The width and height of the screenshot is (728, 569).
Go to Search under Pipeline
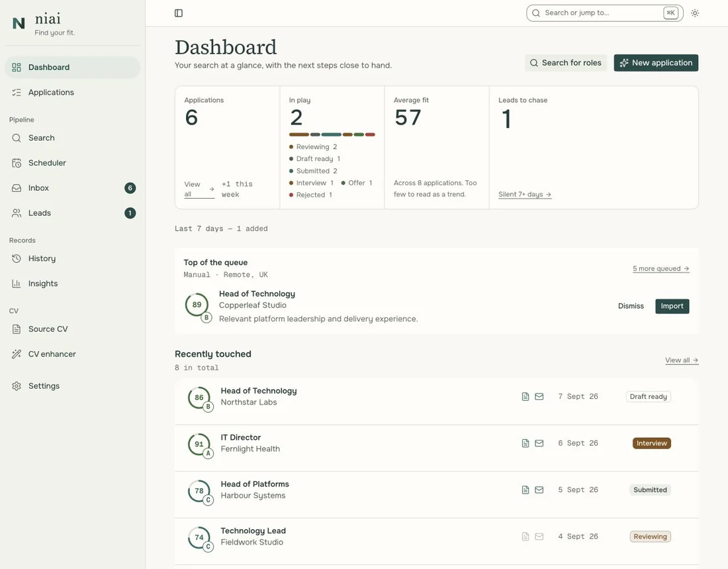pyautogui.click(x=72, y=138)
